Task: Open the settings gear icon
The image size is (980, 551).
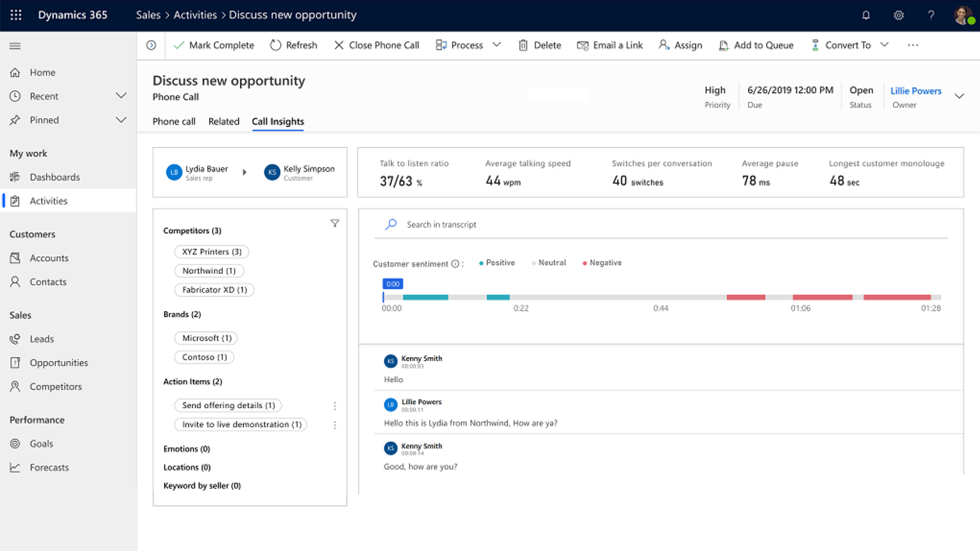Action: click(x=898, y=15)
